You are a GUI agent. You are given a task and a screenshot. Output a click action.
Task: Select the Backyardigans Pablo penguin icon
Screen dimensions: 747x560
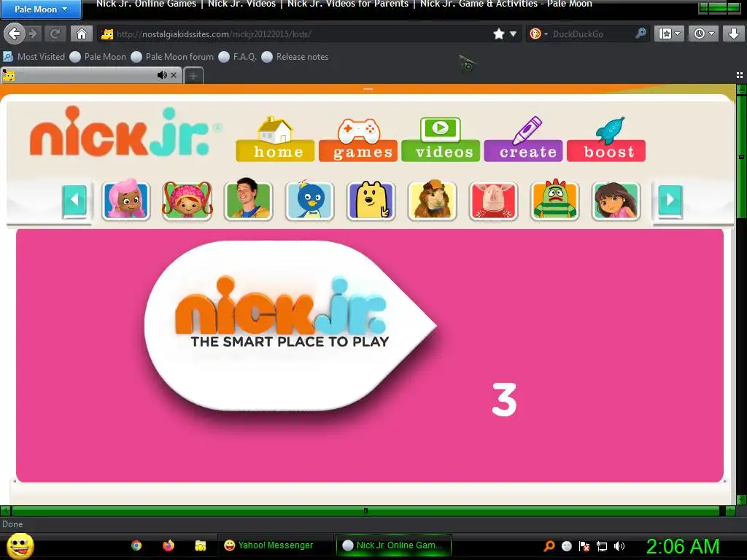coord(309,200)
